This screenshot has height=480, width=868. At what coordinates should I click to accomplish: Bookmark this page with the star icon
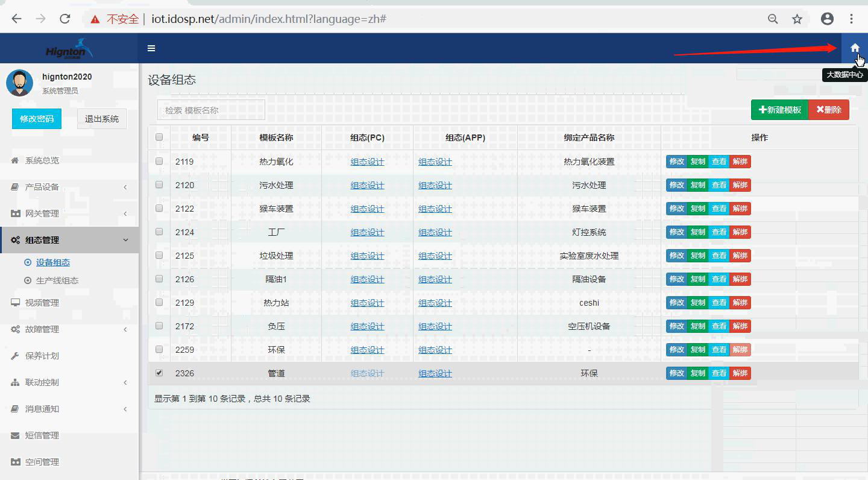(797, 19)
